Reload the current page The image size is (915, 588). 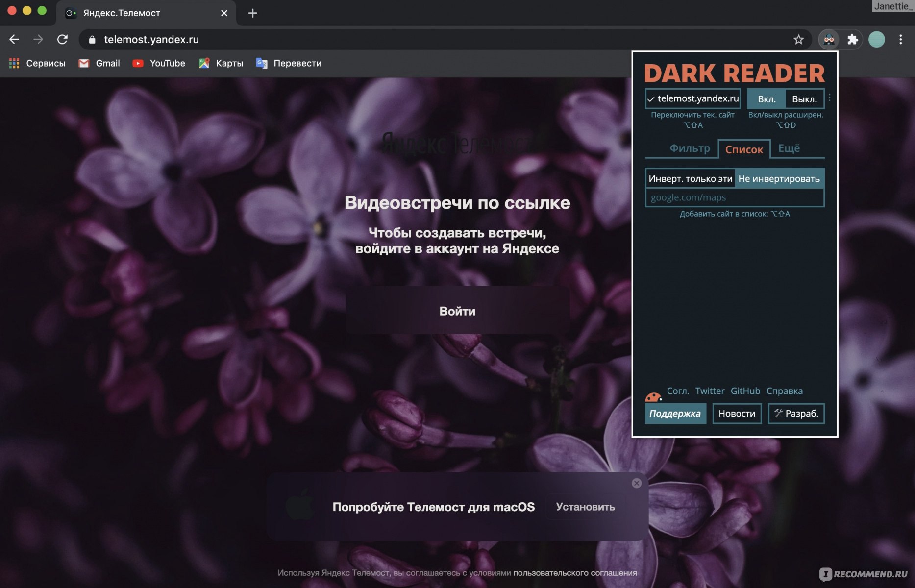(x=62, y=39)
